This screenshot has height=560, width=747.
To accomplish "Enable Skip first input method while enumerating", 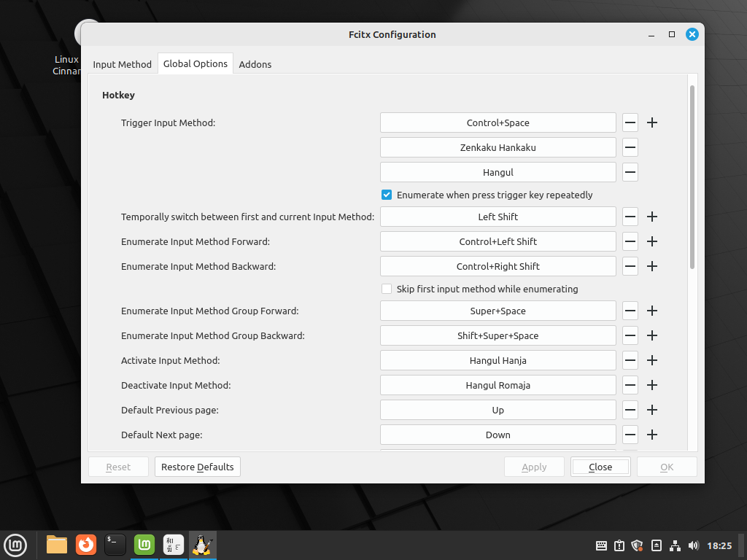I will click(x=387, y=289).
